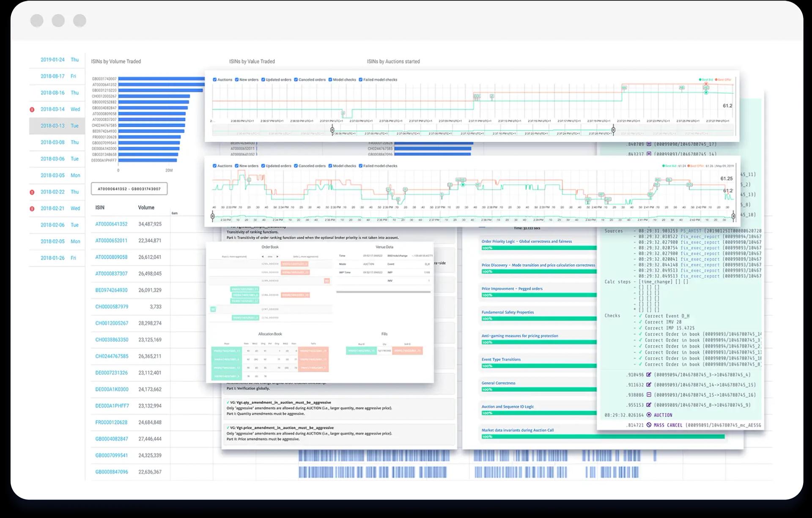Click the AUCTION event icon at 08:29:32.026164
This screenshot has height=518, width=812.
click(x=649, y=415)
